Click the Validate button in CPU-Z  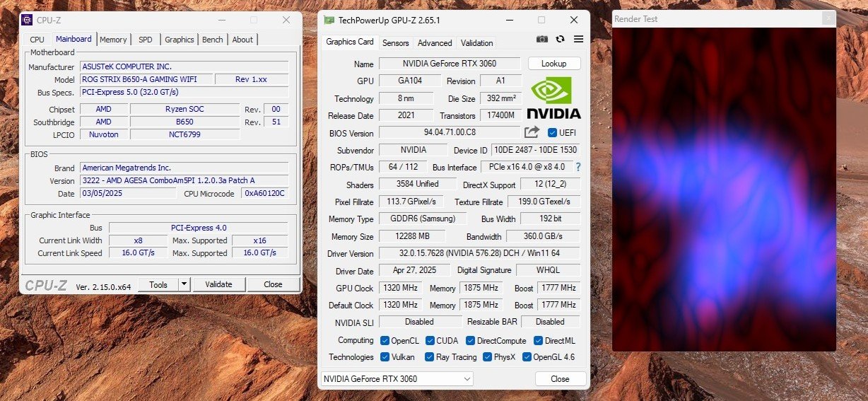click(218, 284)
